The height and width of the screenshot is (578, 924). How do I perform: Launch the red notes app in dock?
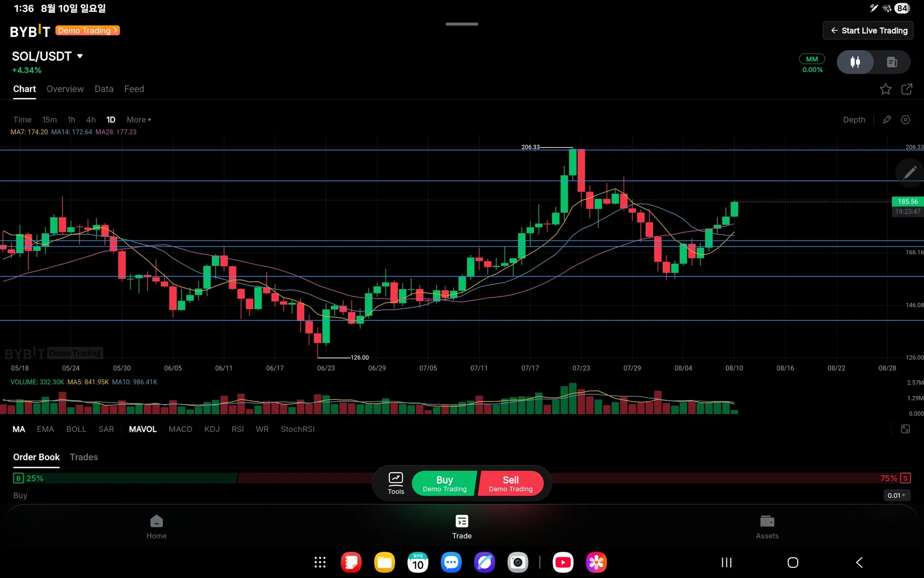pos(351,562)
